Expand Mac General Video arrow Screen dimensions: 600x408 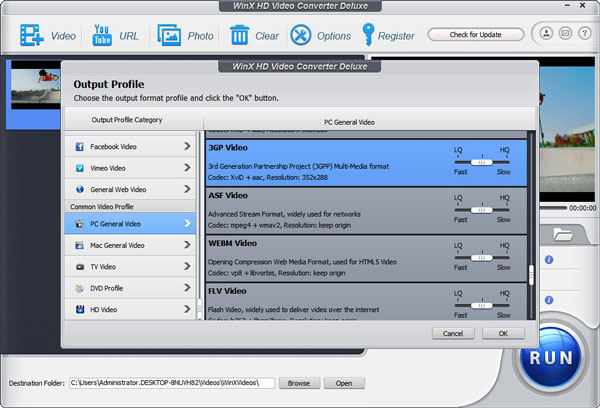[x=187, y=245]
